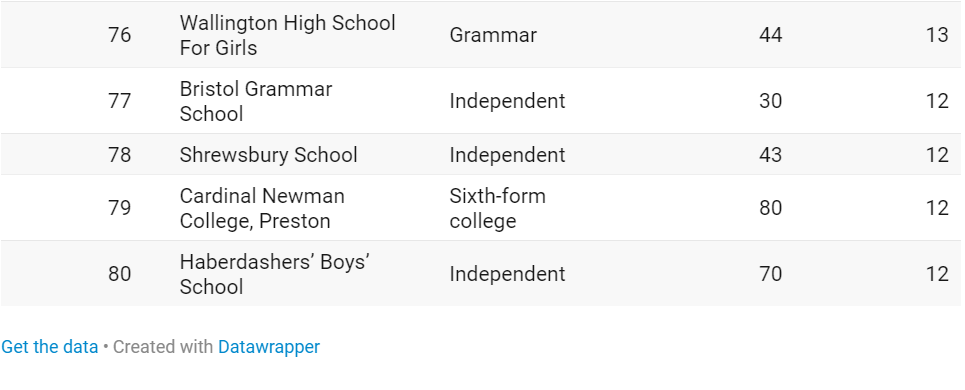Click rank number 77

point(119,101)
